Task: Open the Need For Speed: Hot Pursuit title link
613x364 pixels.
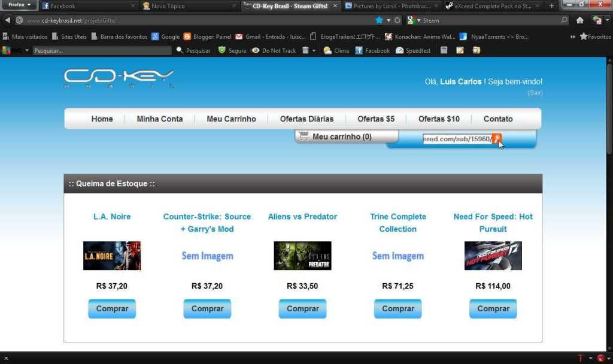Action: click(x=493, y=223)
